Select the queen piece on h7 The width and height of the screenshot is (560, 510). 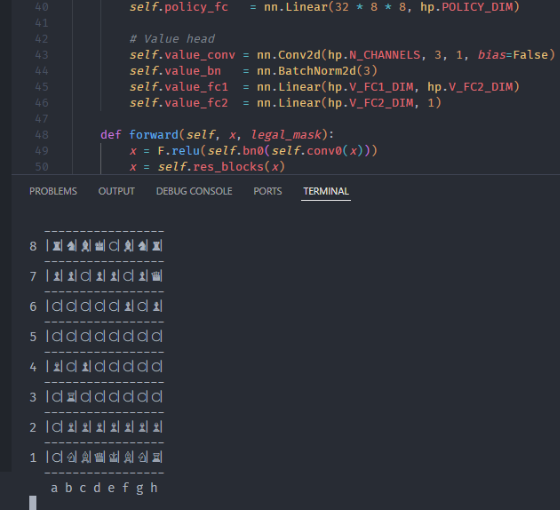157,276
